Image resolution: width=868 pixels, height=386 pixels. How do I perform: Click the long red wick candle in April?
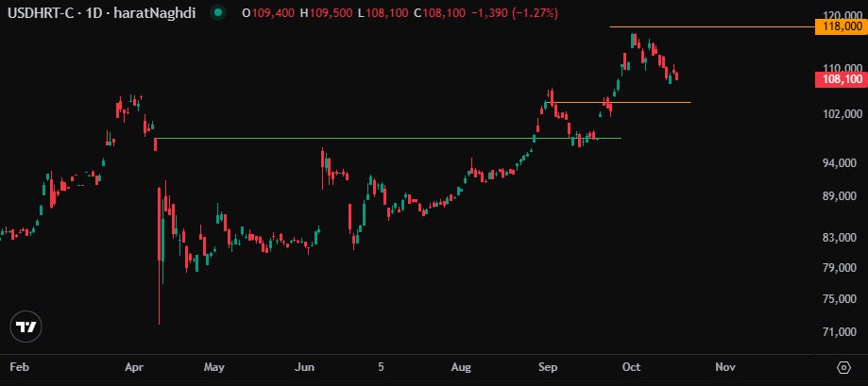160,283
